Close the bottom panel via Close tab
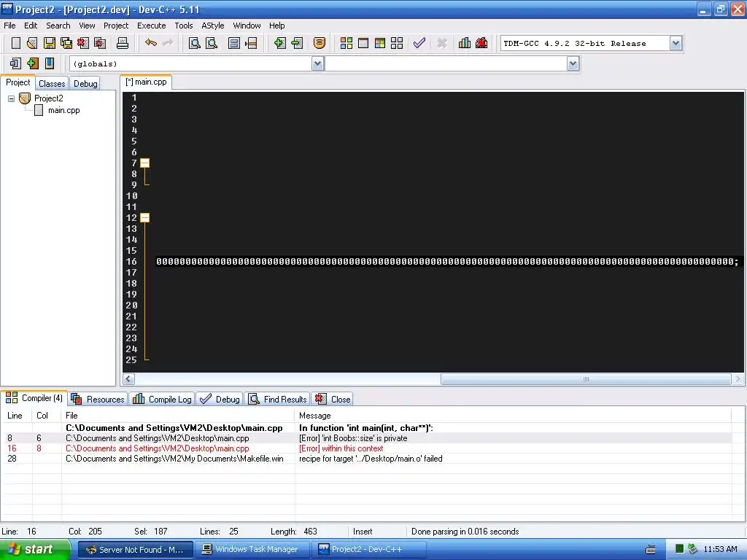This screenshot has height=560, width=747. click(333, 399)
